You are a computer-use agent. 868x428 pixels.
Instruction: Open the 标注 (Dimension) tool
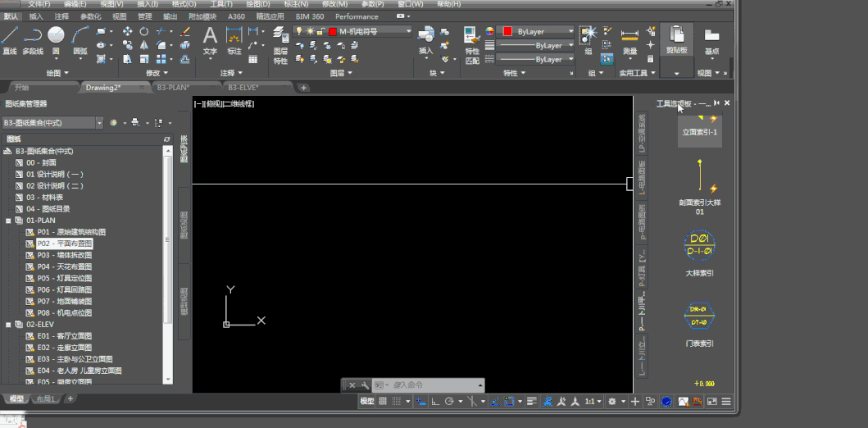point(234,40)
